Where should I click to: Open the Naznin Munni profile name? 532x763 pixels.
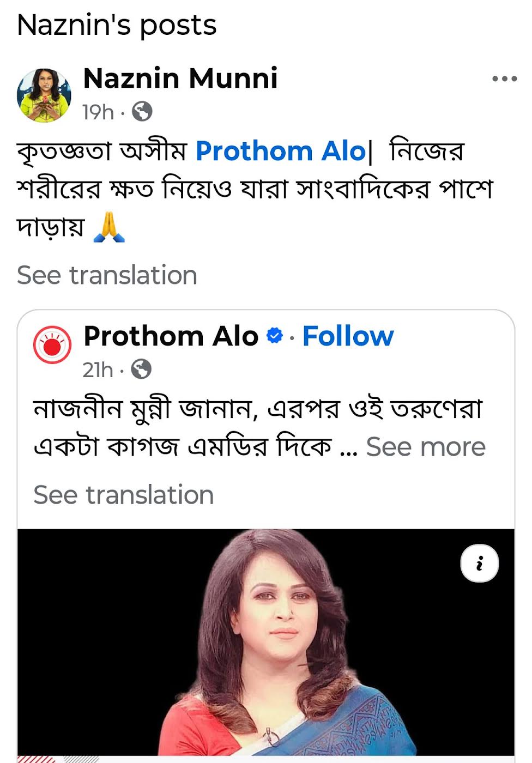pos(180,78)
